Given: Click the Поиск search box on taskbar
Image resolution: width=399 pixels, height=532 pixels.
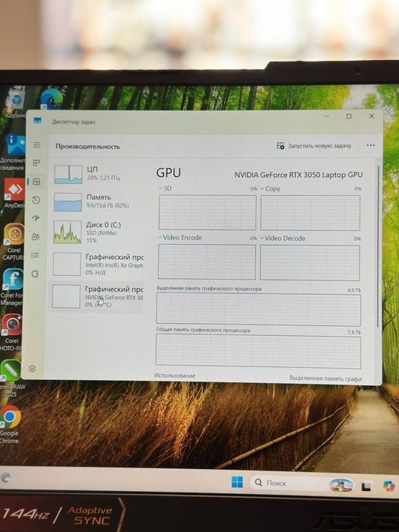Looking at the screenshot, I should click(x=302, y=483).
